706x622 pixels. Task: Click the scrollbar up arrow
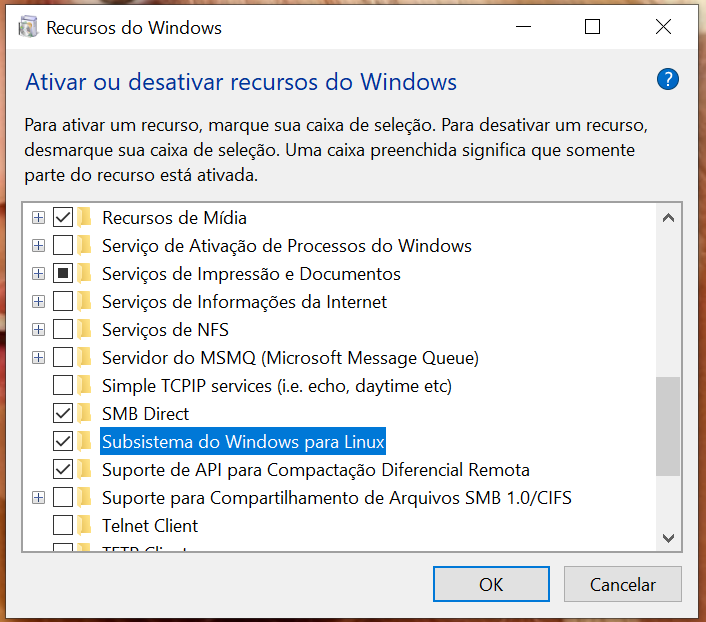point(669,217)
